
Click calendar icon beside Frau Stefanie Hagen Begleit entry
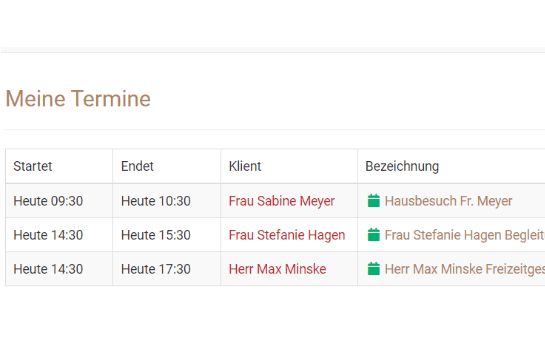tap(374, 235)
